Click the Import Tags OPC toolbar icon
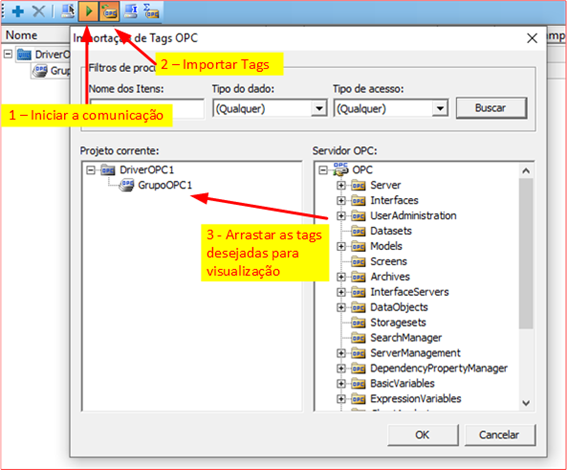 [x=110, y=12]
